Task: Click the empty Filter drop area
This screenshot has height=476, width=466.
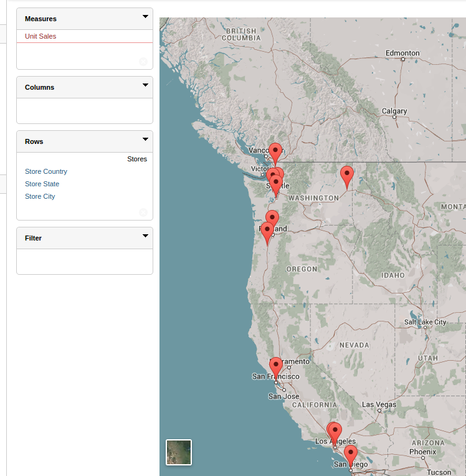Action: point(85,262)
